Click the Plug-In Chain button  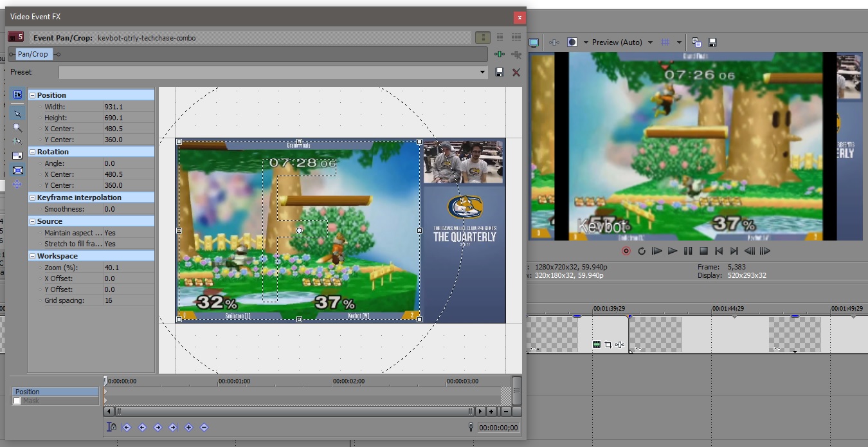pos(500,55)
